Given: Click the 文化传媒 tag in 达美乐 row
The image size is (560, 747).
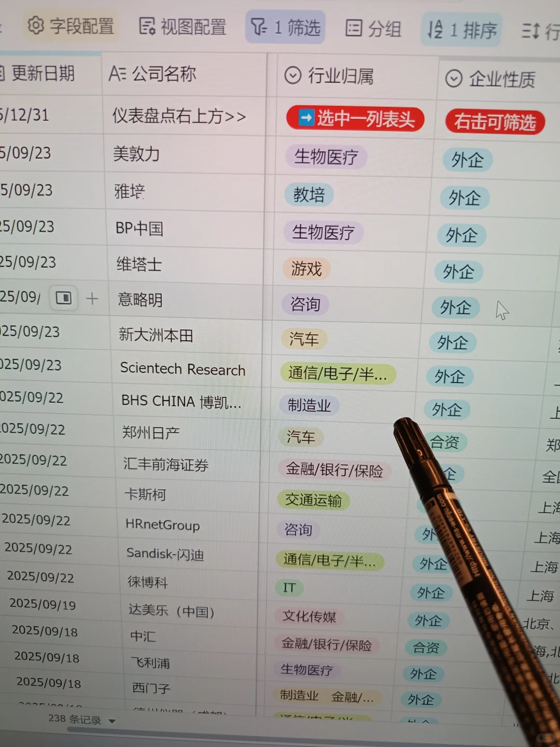Looking at the screenshot, I should point(309,616).
